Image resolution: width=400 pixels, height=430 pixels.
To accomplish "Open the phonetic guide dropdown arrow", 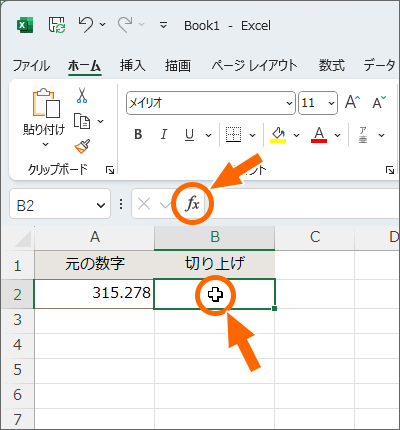I will coord(382,135).
